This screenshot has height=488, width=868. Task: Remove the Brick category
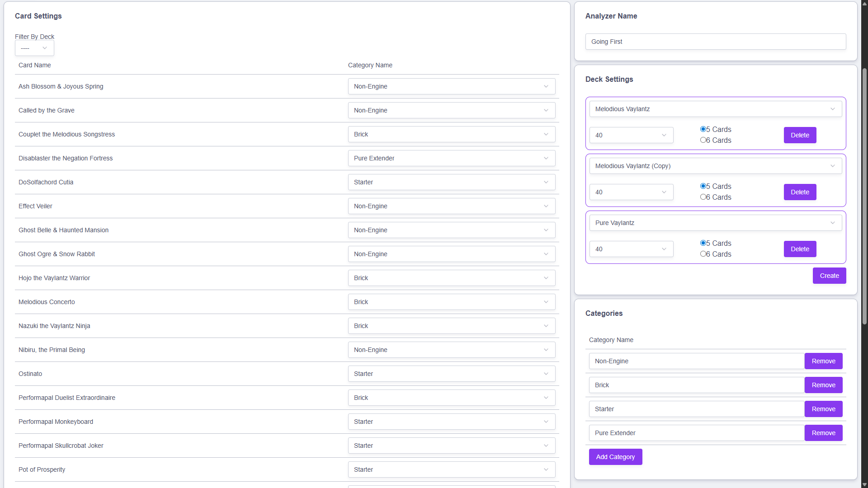(823, 385)
